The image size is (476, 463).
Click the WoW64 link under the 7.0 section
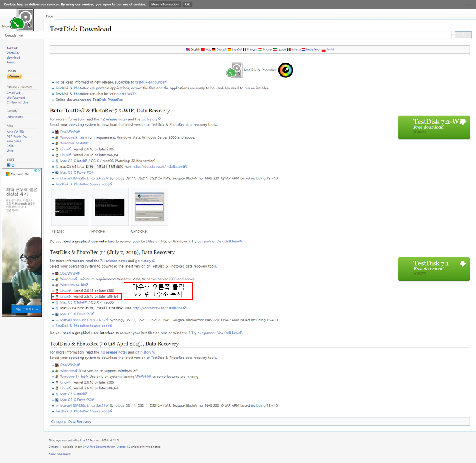point(143,377)
